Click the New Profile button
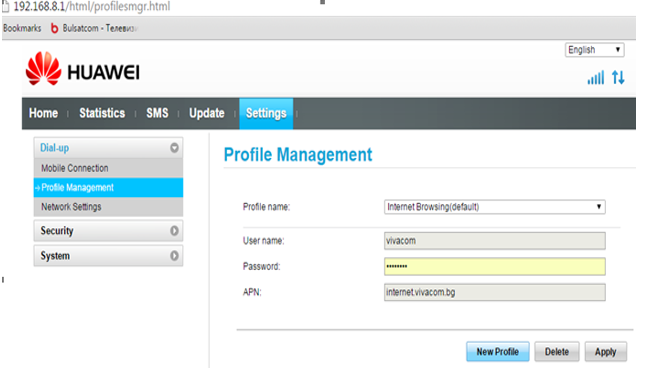Viewport: 653px width, 378px height. pos(498,352)
